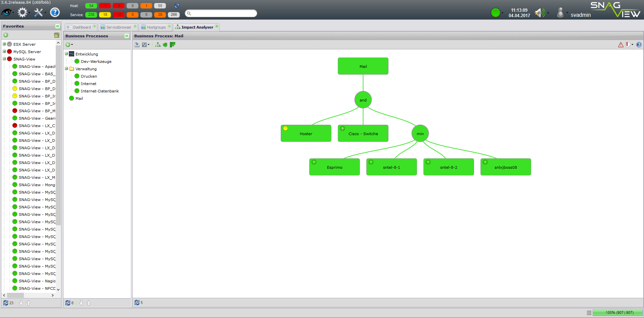The width and height of the screenshot is (644, 318).
Task: Filter services by the orange 28 counter
Action: tap(160, 14)
